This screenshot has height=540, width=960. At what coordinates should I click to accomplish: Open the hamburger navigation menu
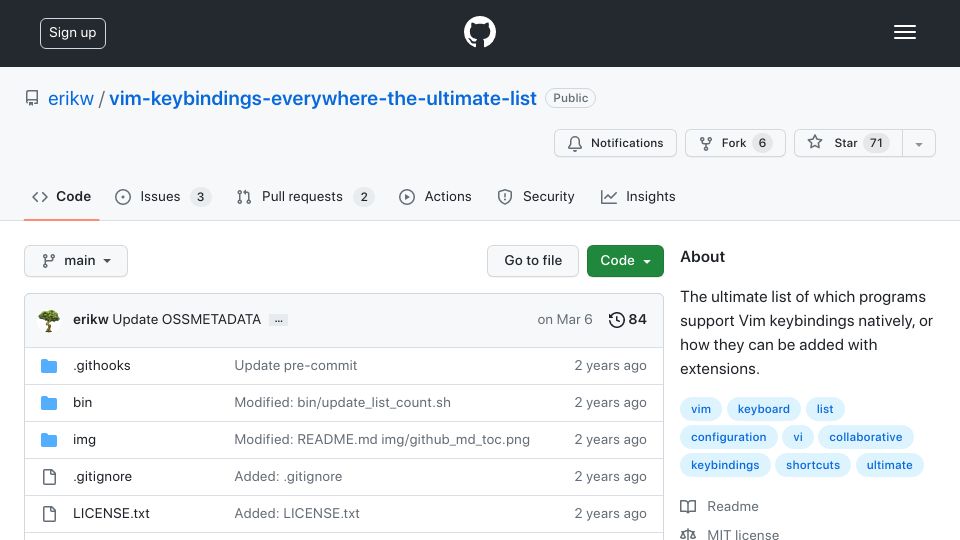pyautogui.click(x=904, y=32)
